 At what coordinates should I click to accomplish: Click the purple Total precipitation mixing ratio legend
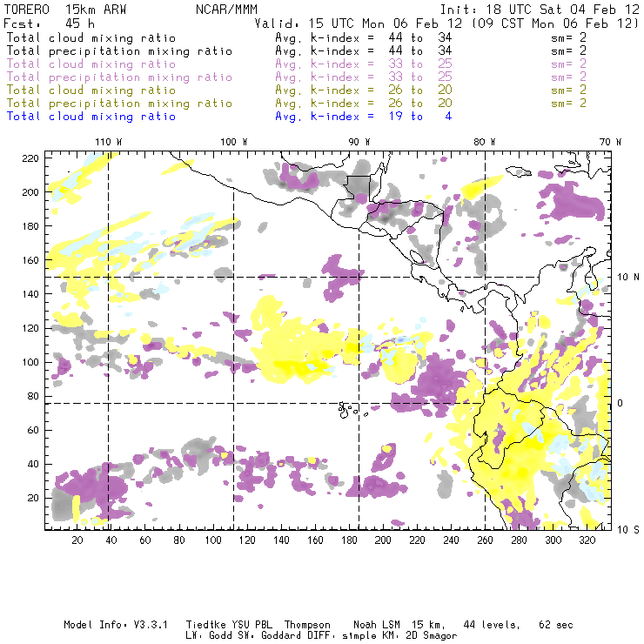tap(119, 77)
